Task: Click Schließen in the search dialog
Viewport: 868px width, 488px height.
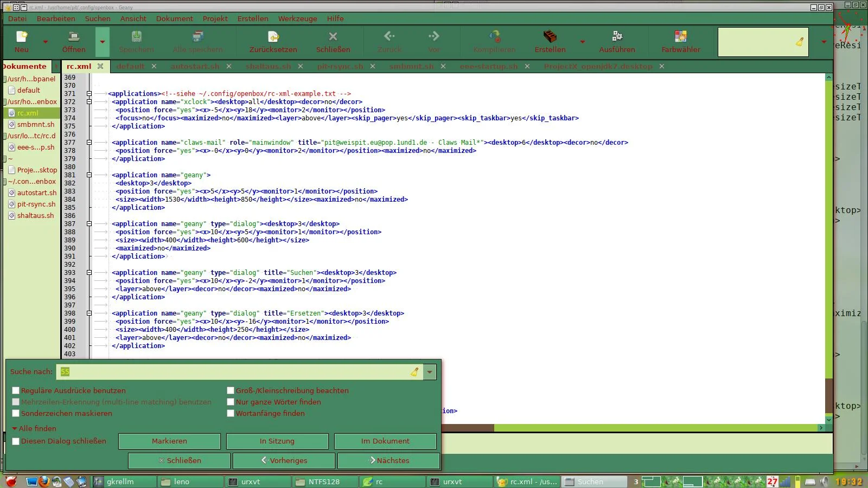Action: (x=179, y=461)
